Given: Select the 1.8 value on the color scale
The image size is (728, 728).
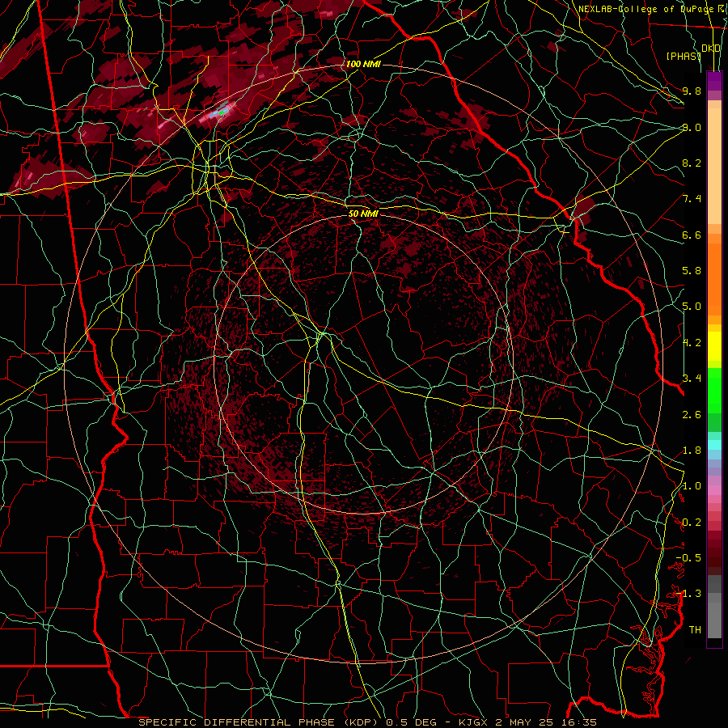Looking at the screenshot, I should (x=692, y=451).
